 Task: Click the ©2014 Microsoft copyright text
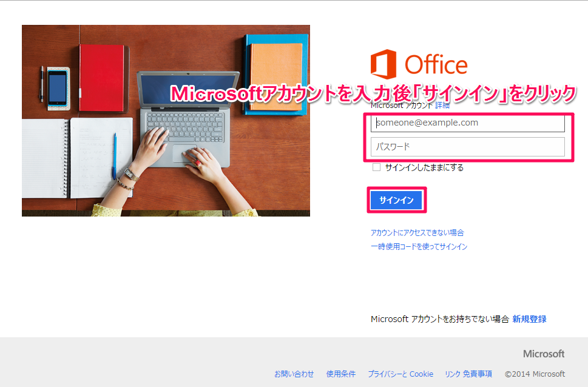[535, 374]
